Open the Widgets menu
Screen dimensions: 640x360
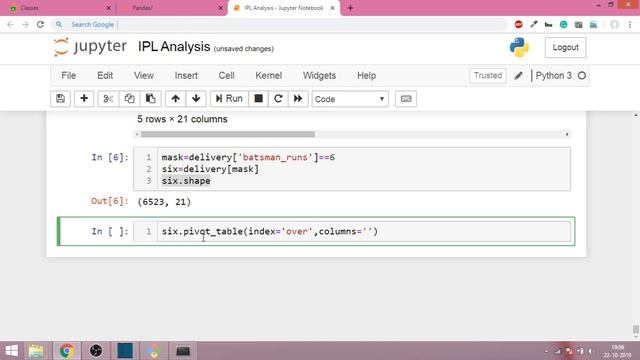(x=319, y=76)
